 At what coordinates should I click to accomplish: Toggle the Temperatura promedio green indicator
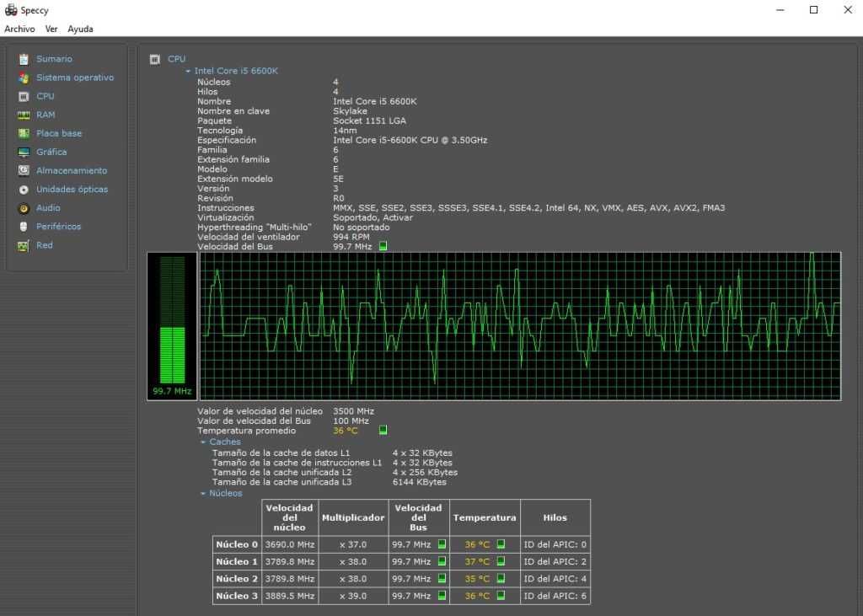click(383, 430)
